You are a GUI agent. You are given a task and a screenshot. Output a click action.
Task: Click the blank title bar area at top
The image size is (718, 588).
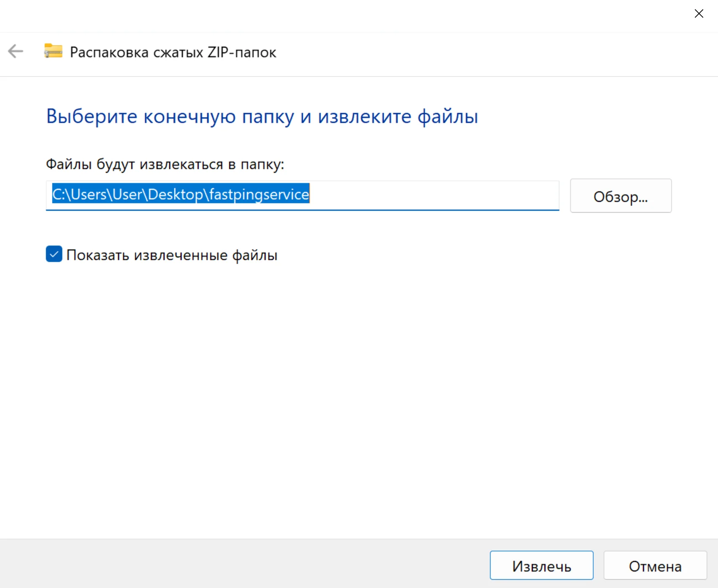(337, 15)
